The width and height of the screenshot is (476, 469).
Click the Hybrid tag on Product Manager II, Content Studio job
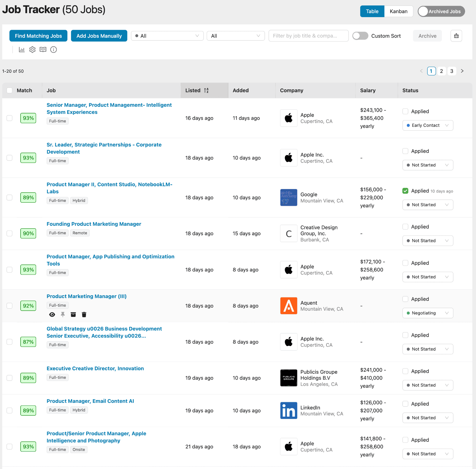click(x=79, y=201)
